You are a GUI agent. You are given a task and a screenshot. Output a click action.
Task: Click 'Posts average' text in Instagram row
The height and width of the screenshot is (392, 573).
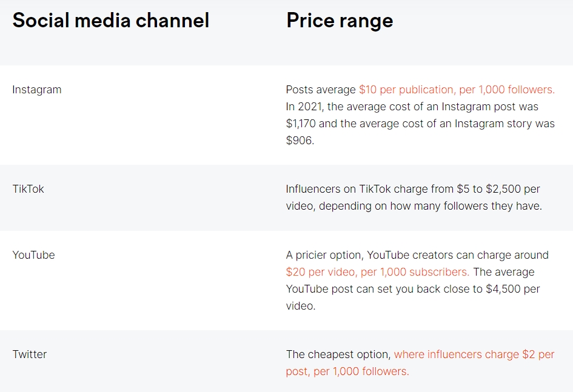click(321, 90)
